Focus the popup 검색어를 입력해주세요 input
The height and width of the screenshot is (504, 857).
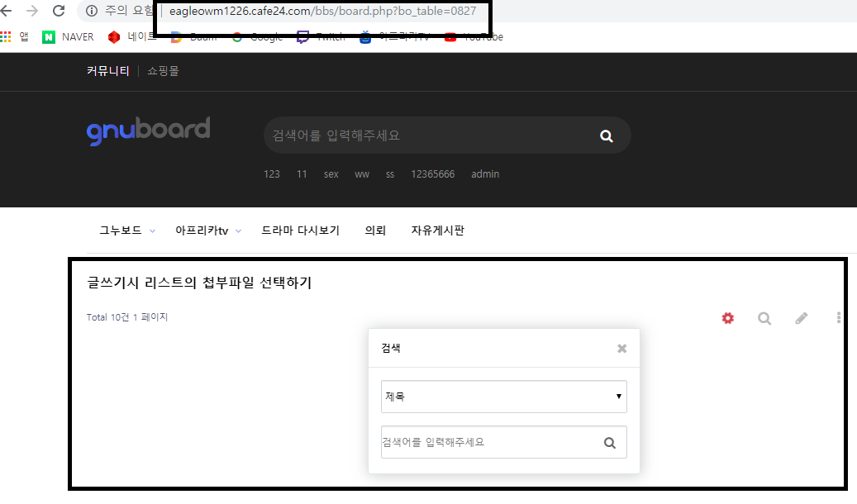coord(488,443)
